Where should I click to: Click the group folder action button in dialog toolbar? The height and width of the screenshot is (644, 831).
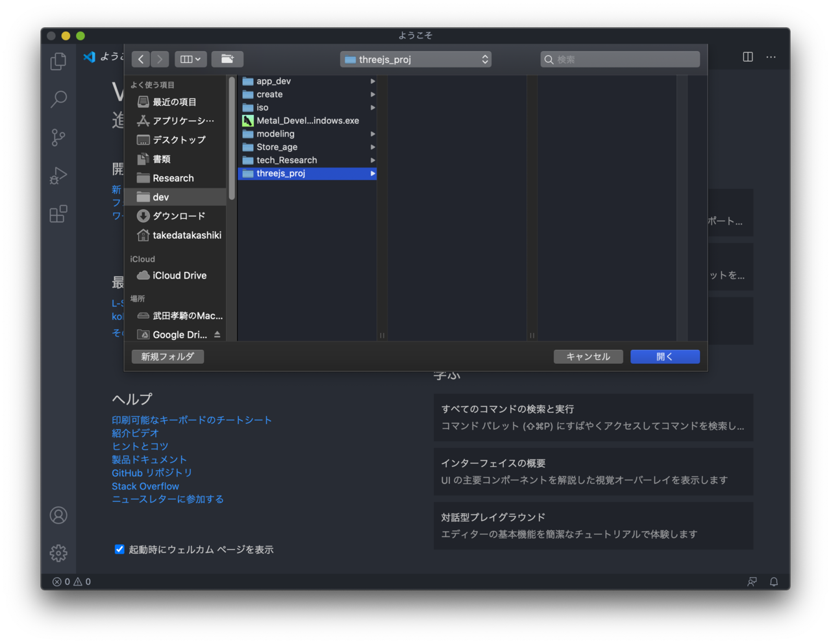point(227,59)
